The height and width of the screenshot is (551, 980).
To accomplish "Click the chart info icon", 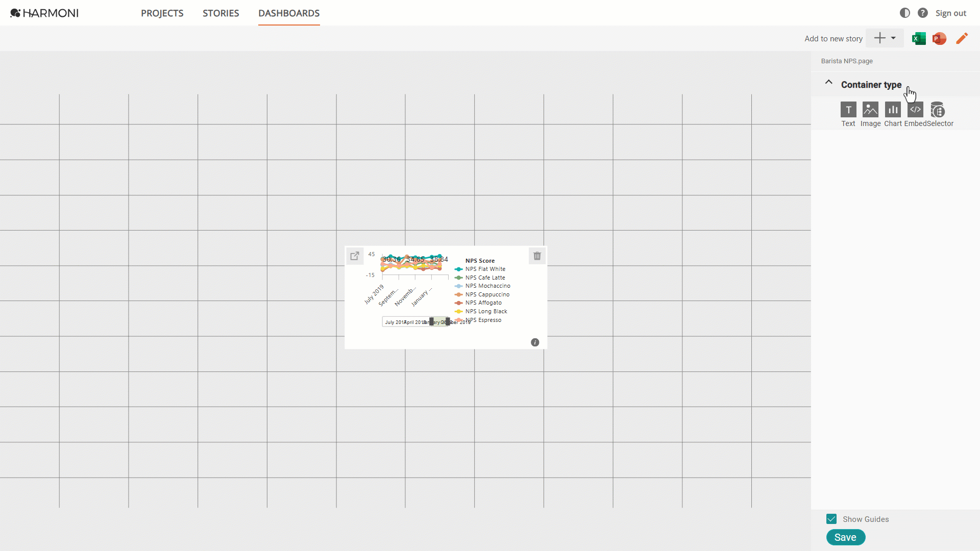I will 535,342.
